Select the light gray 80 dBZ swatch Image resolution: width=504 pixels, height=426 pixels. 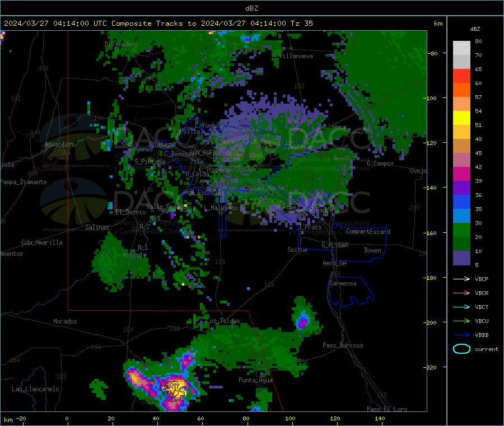(x=461, y=48)
